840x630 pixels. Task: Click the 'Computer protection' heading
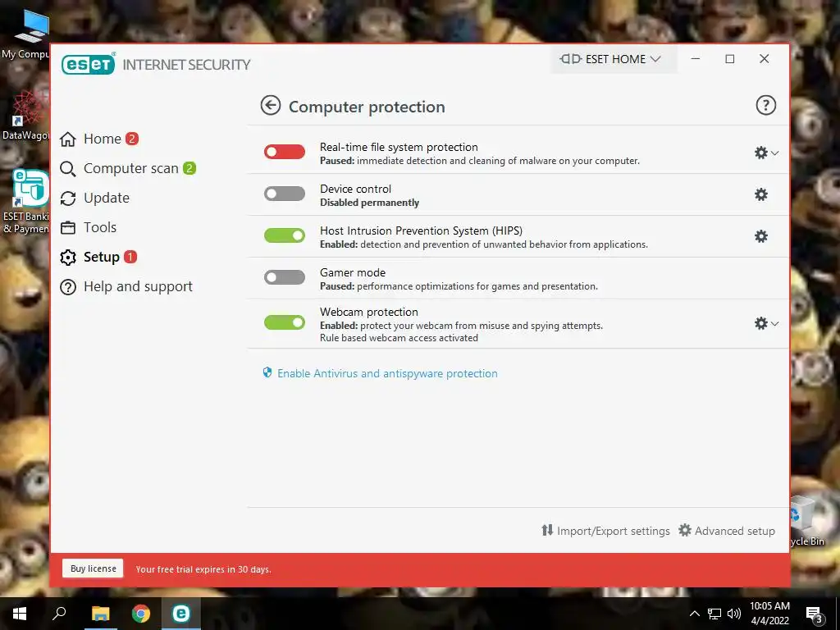[x=367, y=107]
